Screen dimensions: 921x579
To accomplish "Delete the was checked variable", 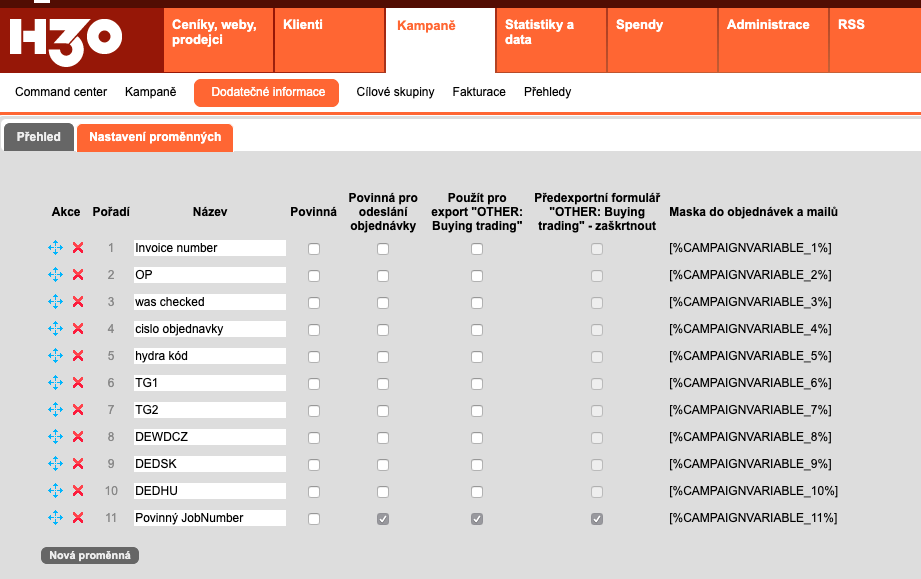I will point(78,302).
